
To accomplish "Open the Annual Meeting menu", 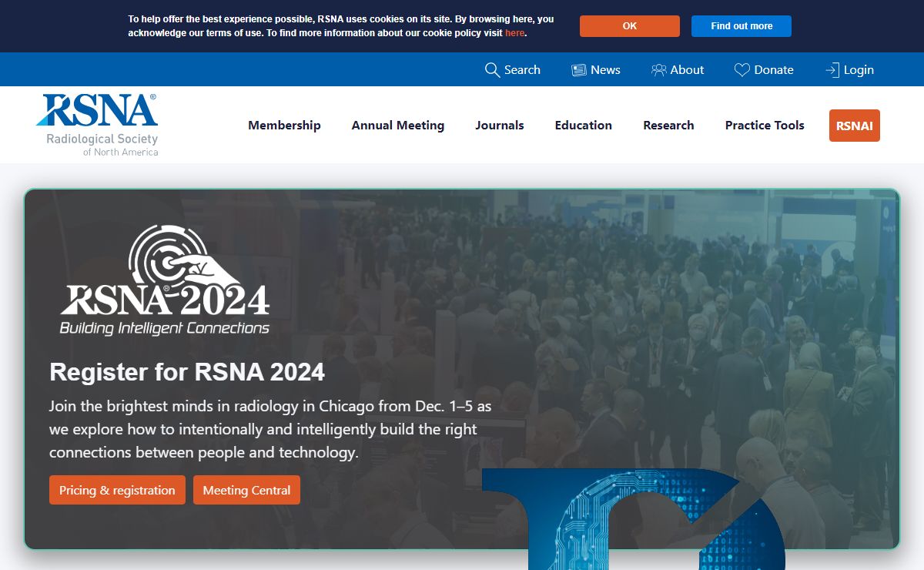I will pos(398,126).
